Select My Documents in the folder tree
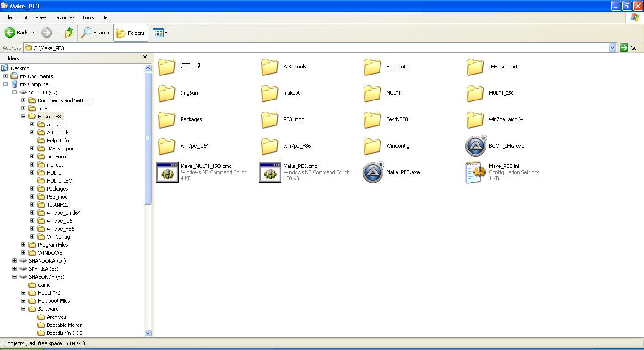The width and height of the screenshot is (644, 350). 36,76
